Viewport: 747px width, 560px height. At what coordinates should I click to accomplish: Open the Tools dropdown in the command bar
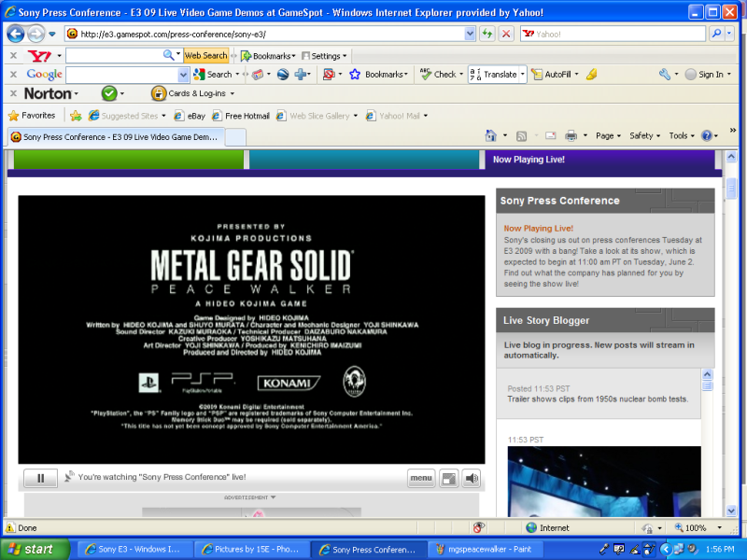681,135
